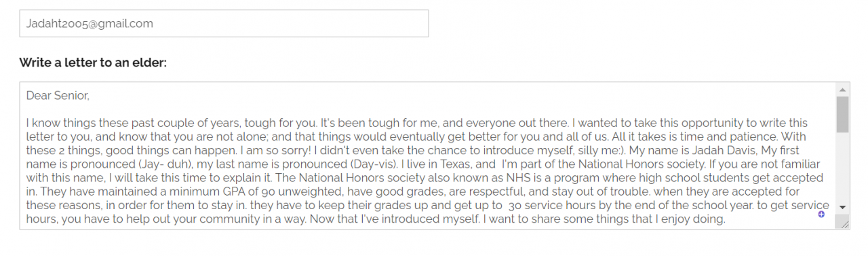Place cursor on "Dear Senior," greeting line

click(x=58, y=96)
